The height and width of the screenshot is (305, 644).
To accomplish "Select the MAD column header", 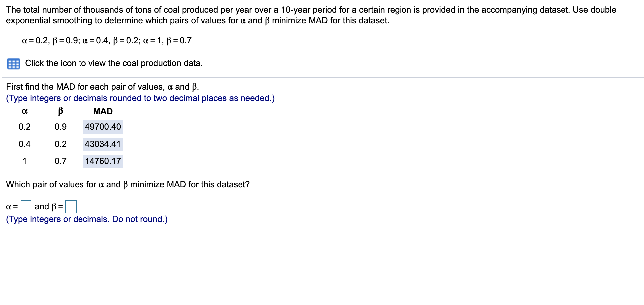I will (x=102, y=111).
